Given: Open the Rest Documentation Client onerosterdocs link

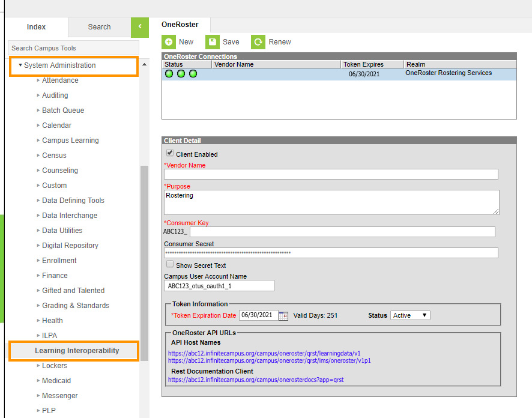Looking at the screenshot, I should pyautogui.click(x=256, y=380).
